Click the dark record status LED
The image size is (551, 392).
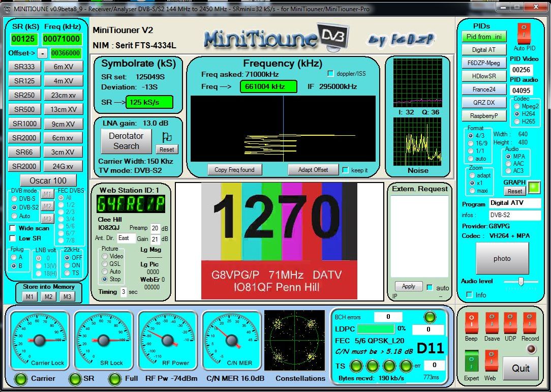point(531,349)
